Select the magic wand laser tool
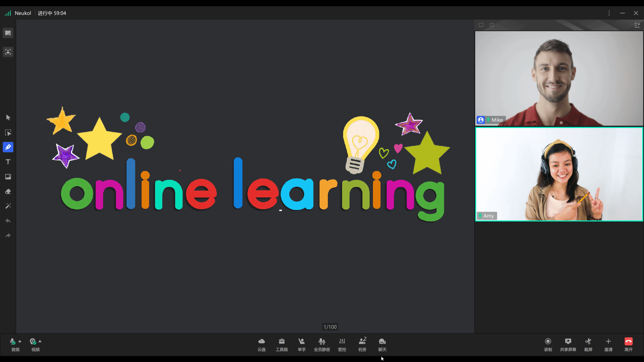 (x=8, y=206)
